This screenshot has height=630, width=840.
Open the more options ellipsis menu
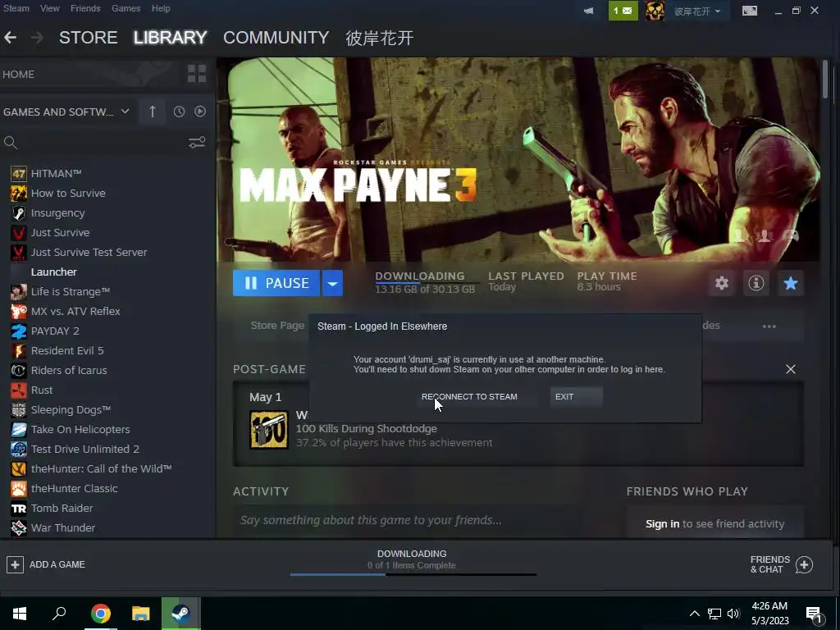click(769, 326)
